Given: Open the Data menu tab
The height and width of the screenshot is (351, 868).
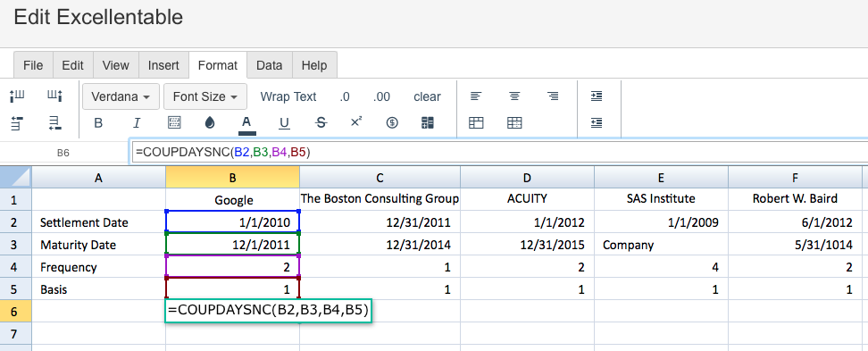Looking at the screenshot, I should tap(270, 65).
